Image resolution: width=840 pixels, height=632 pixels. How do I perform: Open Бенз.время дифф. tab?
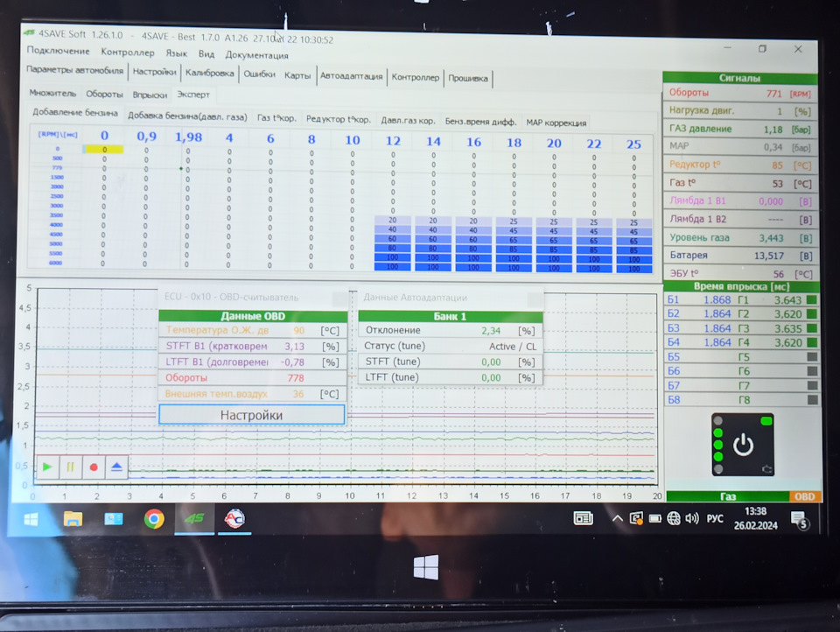click(x=480, y=122)
